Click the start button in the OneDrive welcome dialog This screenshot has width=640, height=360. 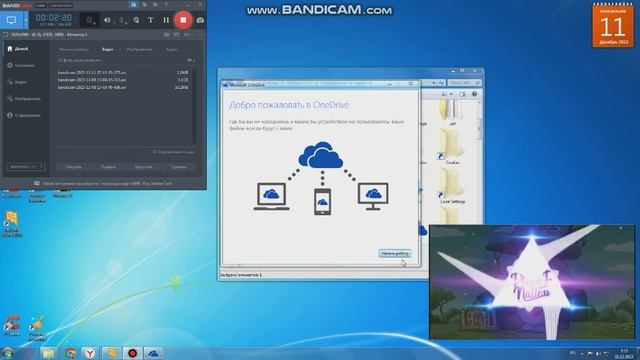click(x=395, y=253)
